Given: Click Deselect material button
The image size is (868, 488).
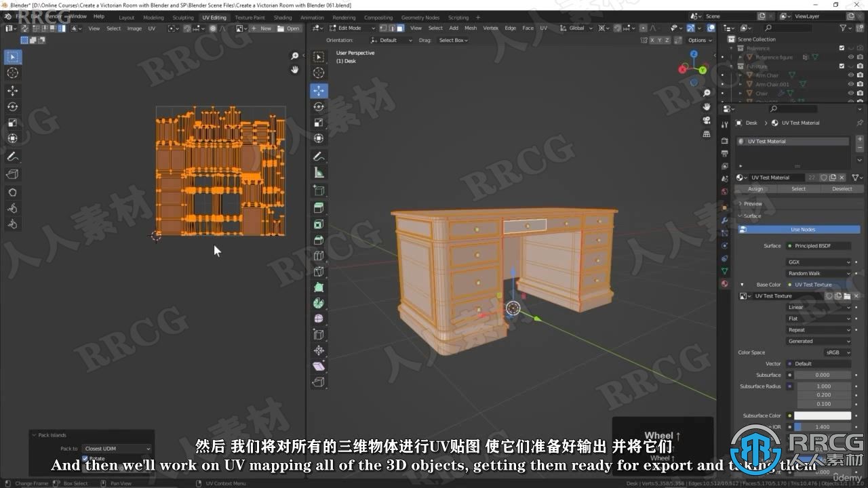Looking at the screenshot, I should coord(842,189).
